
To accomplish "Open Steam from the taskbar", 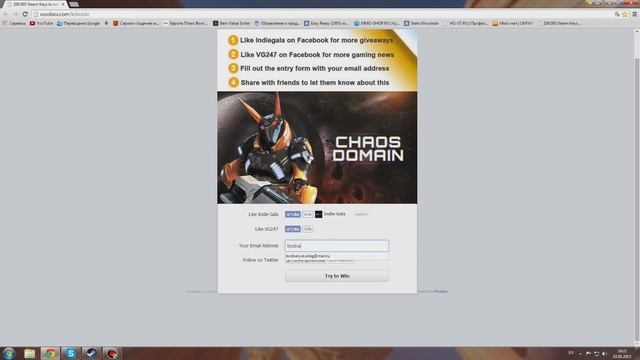I will coord(91,353).
